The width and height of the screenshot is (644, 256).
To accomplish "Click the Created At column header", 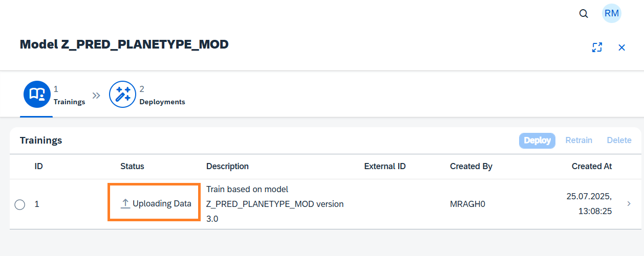I will click(592, 166).
